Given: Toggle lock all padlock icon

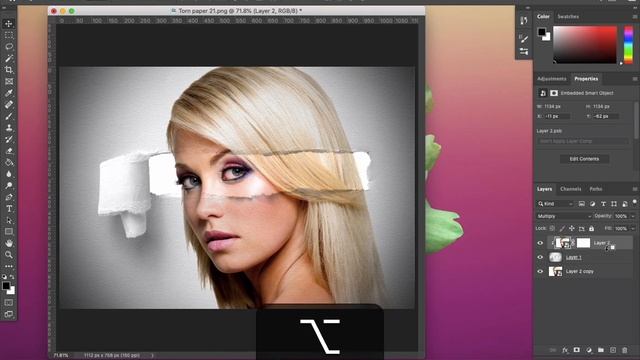Looking at the screenshot, I should point(591,229).
